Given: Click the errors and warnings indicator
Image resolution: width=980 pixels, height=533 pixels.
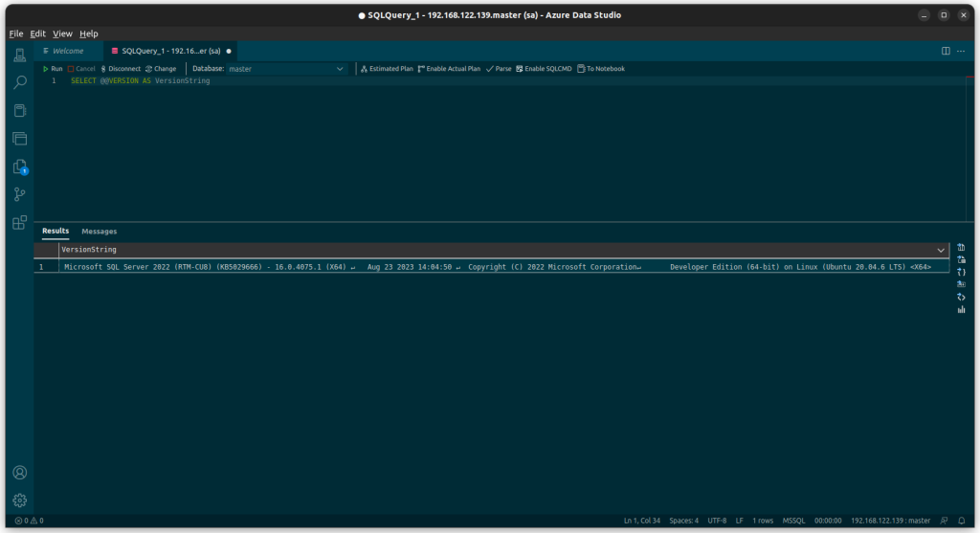Looking at the screenshot, I should pyautogui.click(x=30, y=521).
